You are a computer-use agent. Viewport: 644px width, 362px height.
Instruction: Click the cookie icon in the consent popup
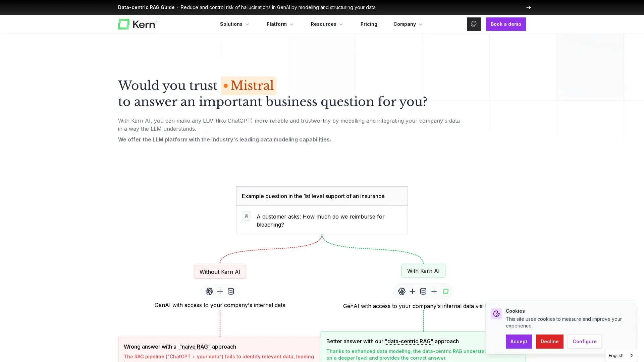(496, 313)
